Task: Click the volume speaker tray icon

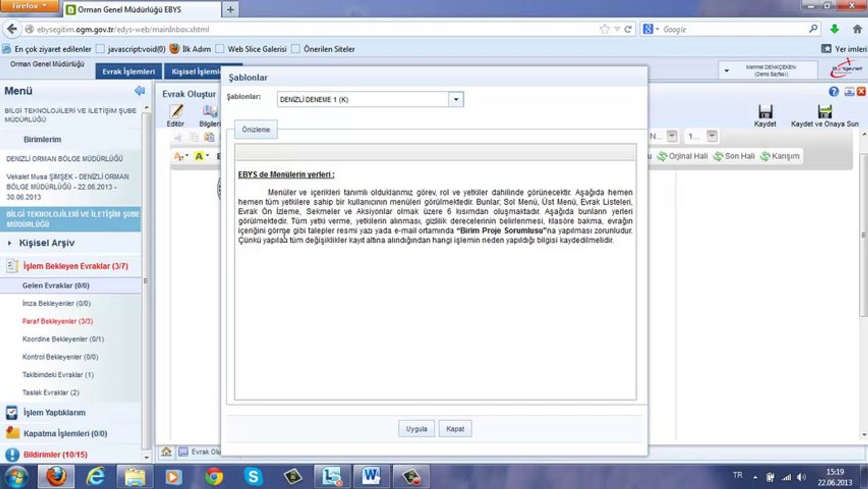Action: pos(802,477)
